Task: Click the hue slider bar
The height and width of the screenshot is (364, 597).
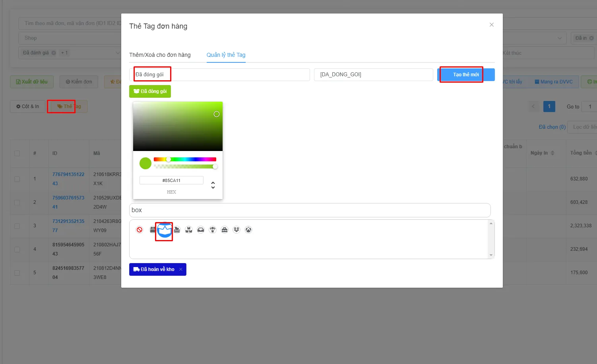Action: pyautogui.click(x=185, y=159)
